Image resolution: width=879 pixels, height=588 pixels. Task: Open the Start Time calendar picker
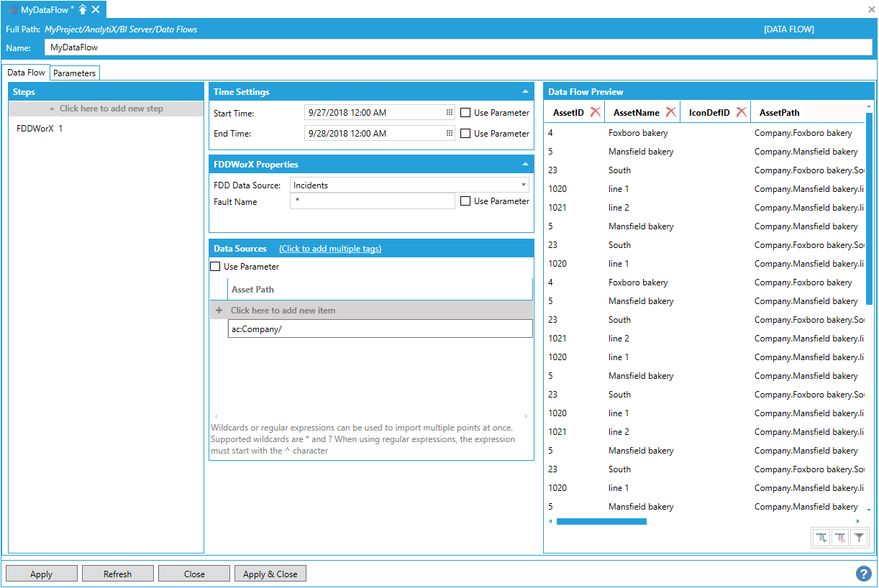(450, 113)
